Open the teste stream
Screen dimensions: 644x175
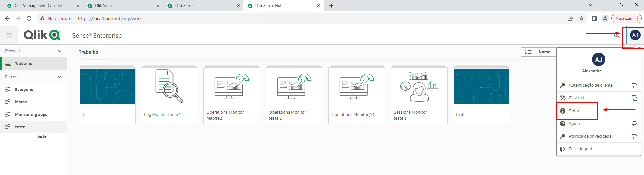pos(34,127)
